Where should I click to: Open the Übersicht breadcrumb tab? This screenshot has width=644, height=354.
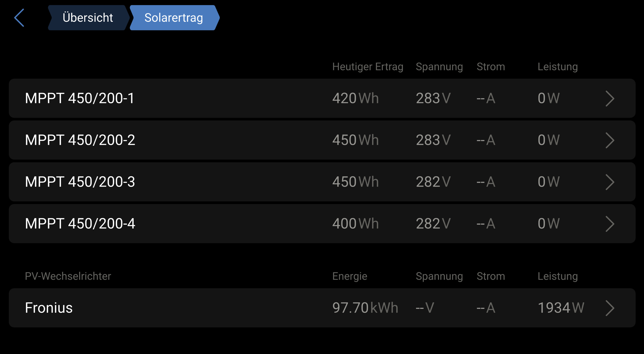[x=88, y=18]
